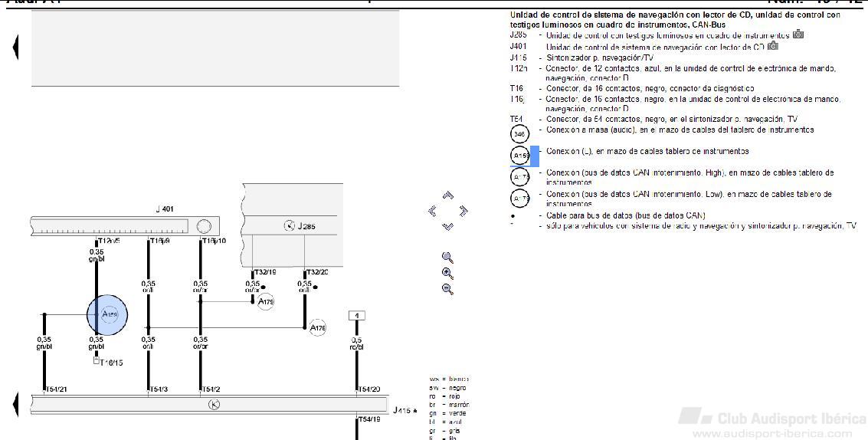Image resolution: width=868 pixels, height=440 pixels.
Task: Click the A179 connection circle in diagram
Action: (266, 302)
